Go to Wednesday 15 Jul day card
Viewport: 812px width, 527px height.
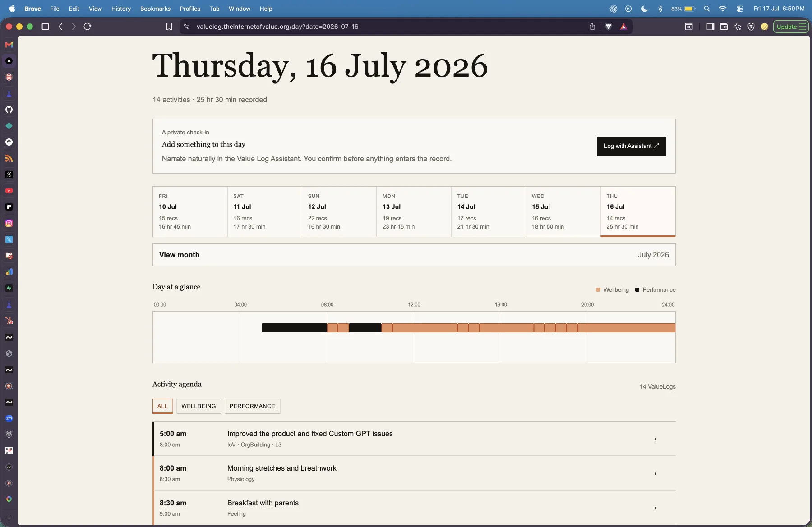click(563, 211)
